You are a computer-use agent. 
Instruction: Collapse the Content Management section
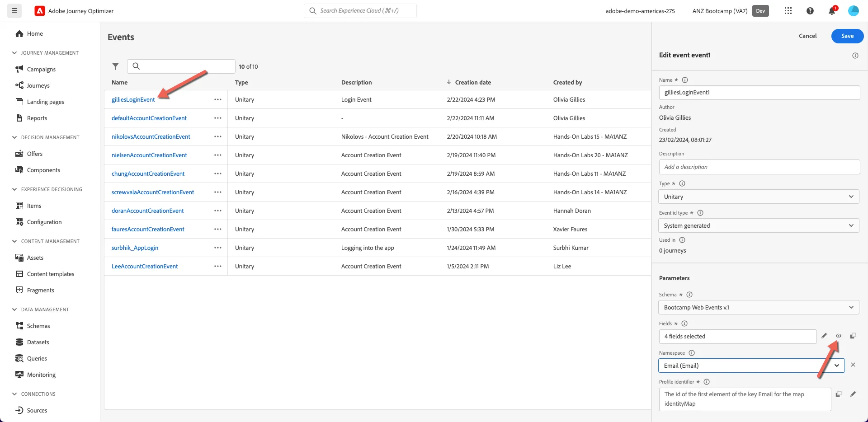coord(14,241)
